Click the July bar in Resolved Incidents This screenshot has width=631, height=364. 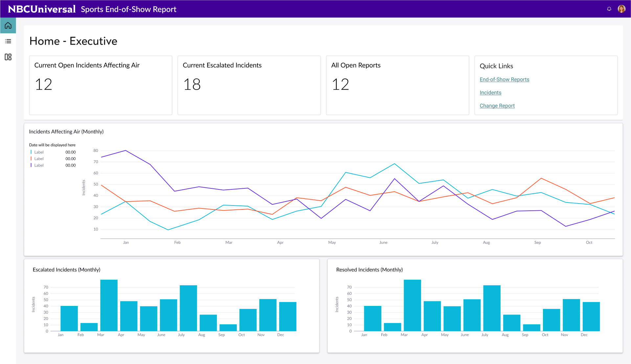pos(492,308)
